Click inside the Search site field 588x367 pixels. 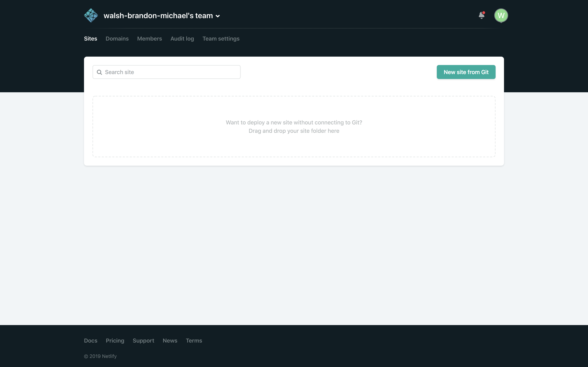point(166,72)
